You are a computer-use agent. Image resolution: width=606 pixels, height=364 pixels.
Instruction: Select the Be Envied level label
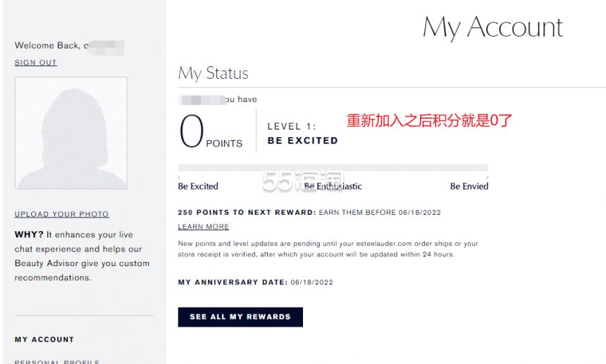469,186
